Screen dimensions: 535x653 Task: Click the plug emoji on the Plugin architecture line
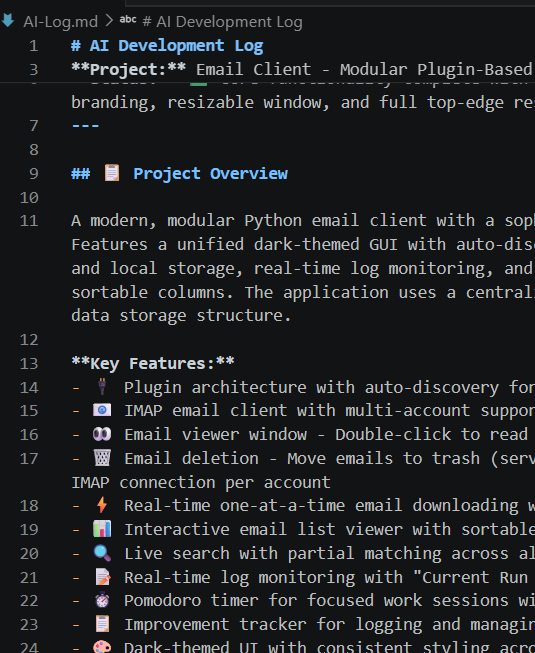click(x=102, y=386)
